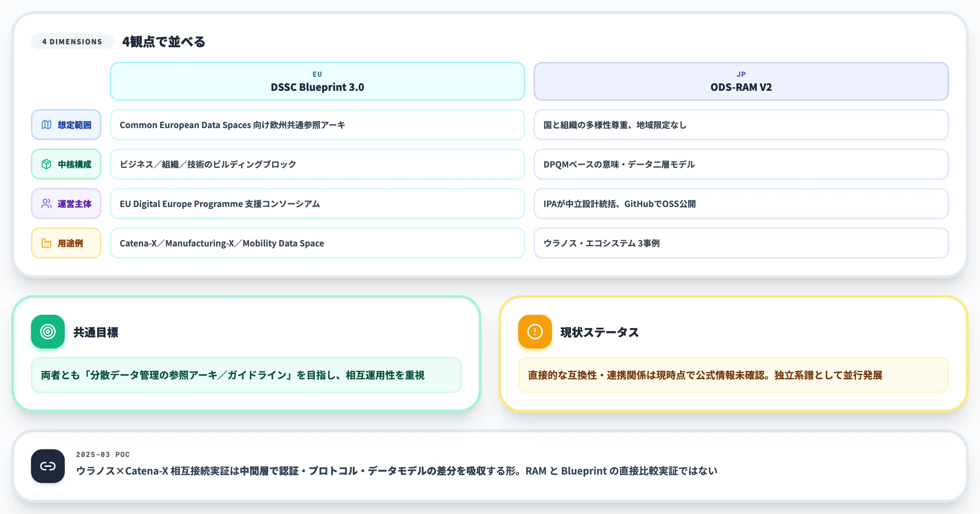Screen dimensions: 980x514
Task: Click the green target icon for 共通目標
Action: (48, 331)
